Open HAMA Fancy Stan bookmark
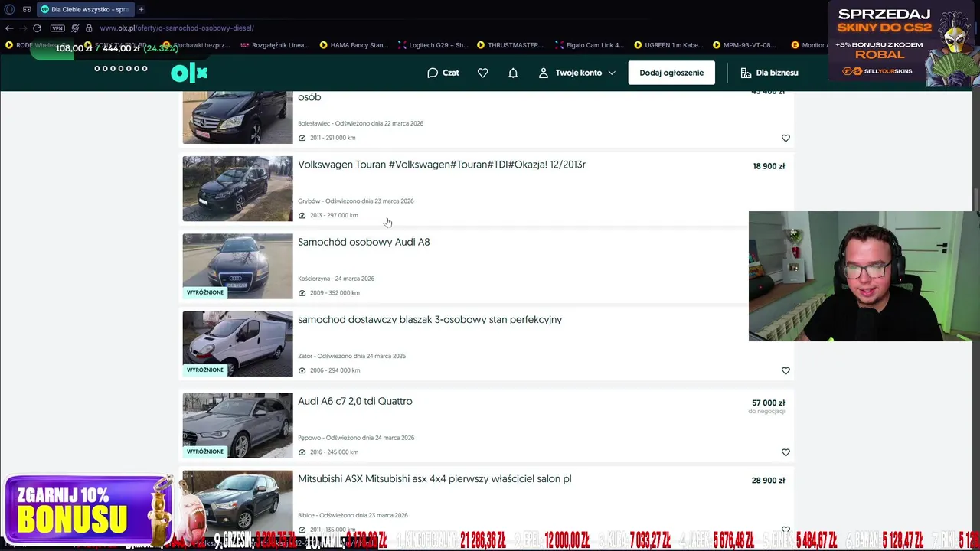 (x=354, y=45)
